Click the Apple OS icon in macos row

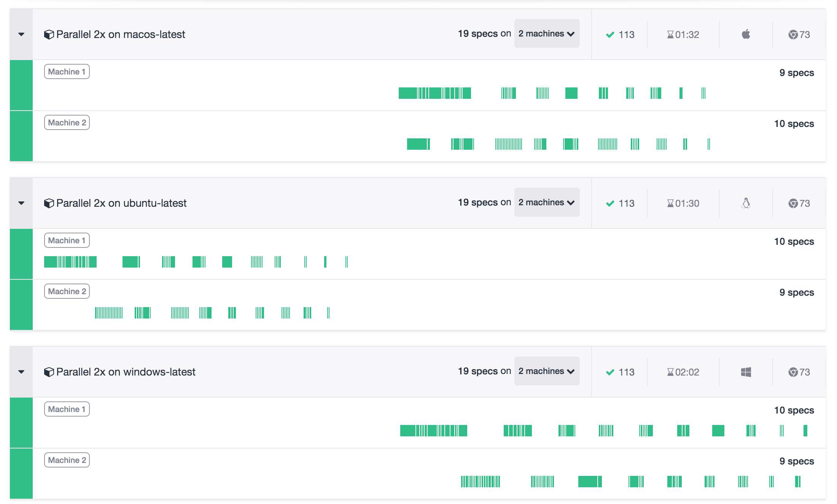pos(746,34)
